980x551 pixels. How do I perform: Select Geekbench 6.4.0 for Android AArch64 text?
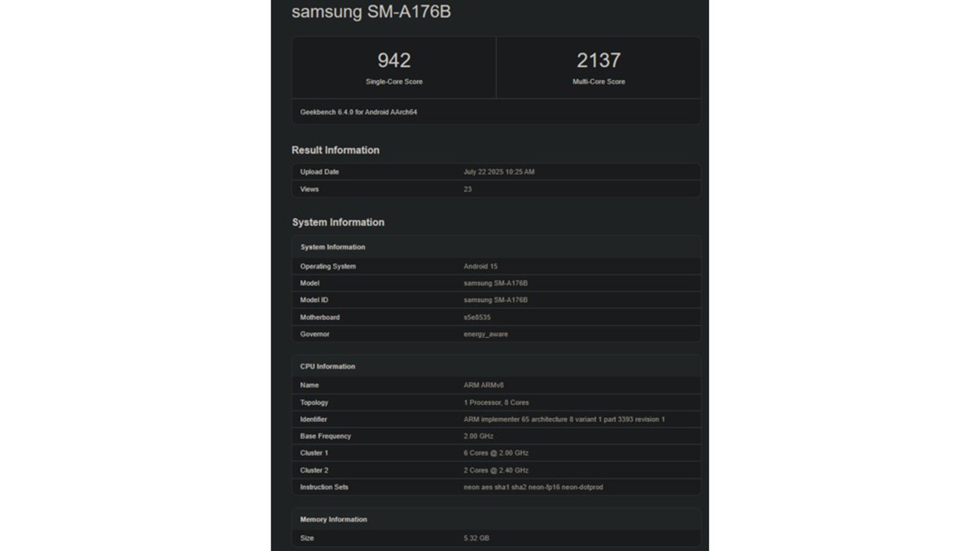click(x=359, y=112)
